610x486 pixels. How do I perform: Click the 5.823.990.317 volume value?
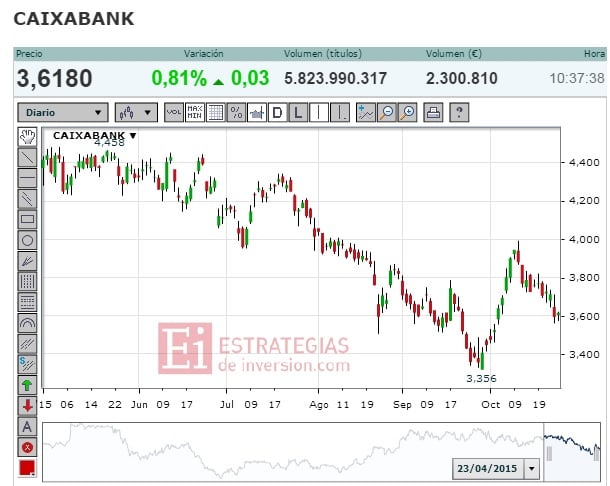point(335,79)
